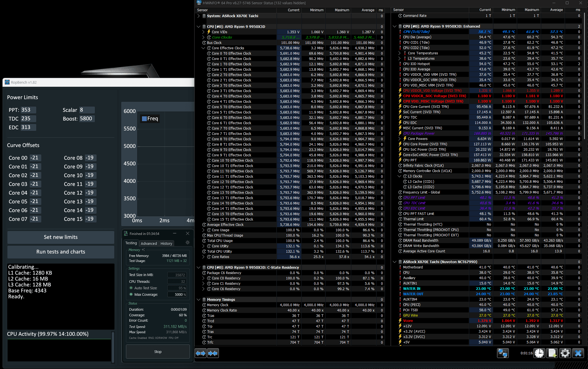Click the expand columns arrows icon

click(201, 353)
